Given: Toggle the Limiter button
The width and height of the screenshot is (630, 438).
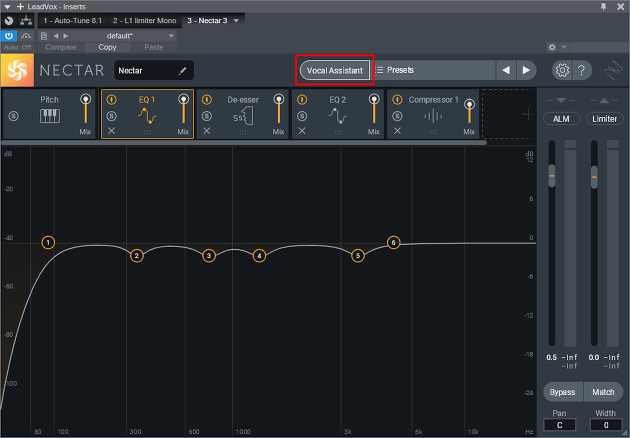Looking at the screenshot, I should click(604, 119).
